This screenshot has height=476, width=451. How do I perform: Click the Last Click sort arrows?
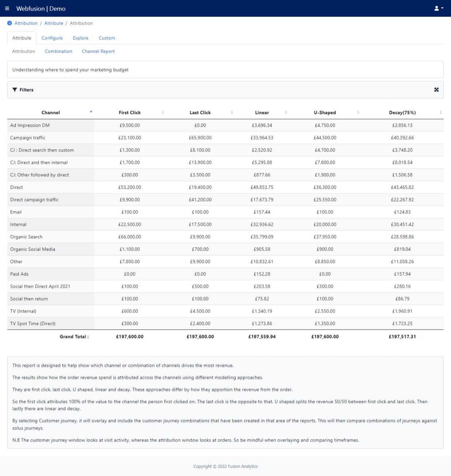click(232, 112)
